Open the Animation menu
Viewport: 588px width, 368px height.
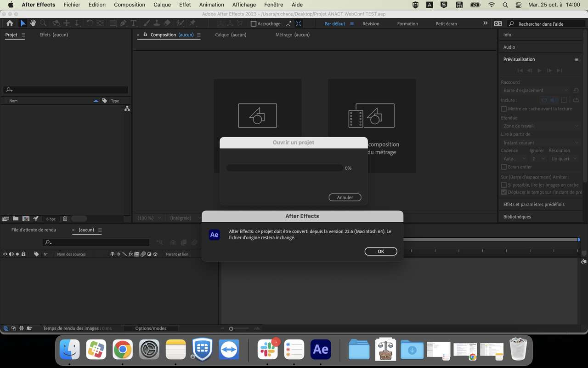[x=211, y=5]
